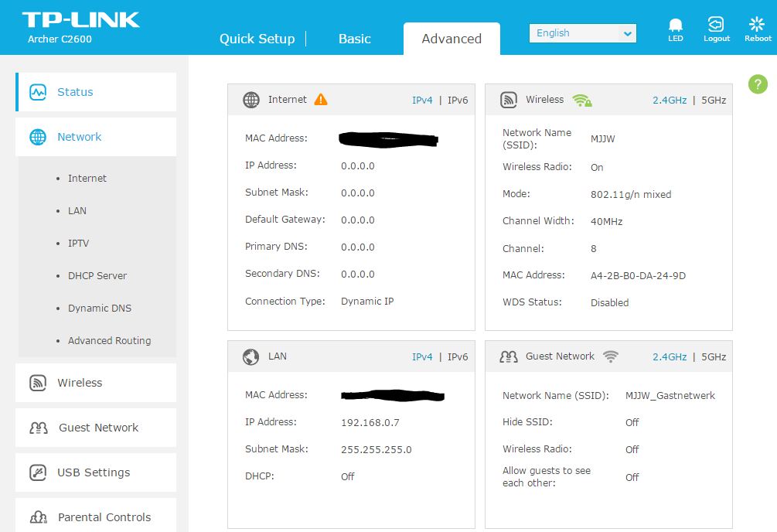Screen dimensions: 777x532
Task: Open the English language dropdown
Action: pyautogui.click(x=582, y=33)
